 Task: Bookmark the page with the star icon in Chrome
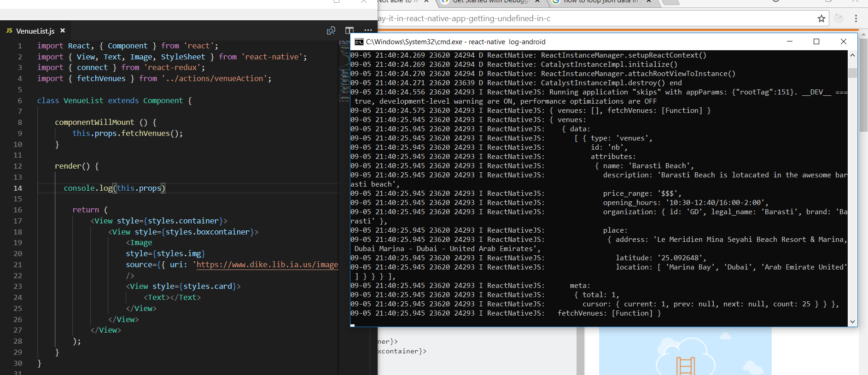tap(821, 18)
